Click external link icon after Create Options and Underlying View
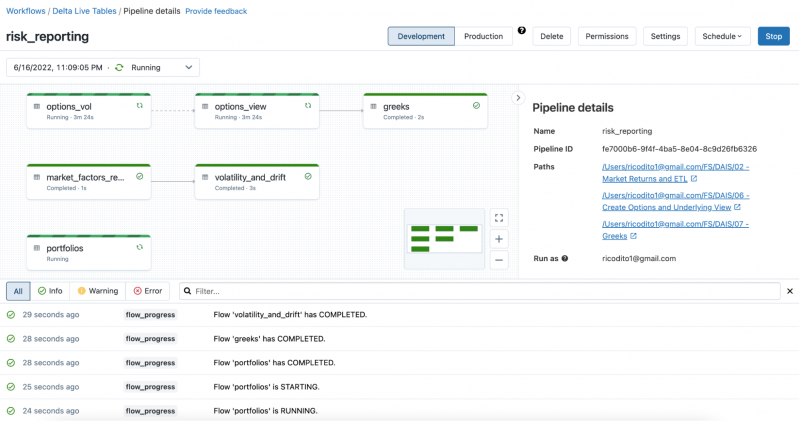The height and width of the screenshot is (421, 800). (x=737, y=207)
